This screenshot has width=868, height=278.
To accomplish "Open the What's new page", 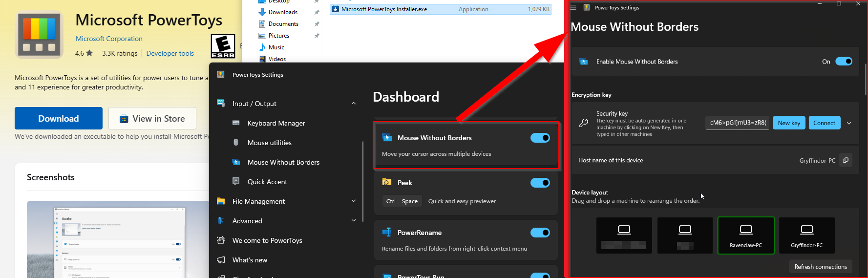I will pos(250,260).
